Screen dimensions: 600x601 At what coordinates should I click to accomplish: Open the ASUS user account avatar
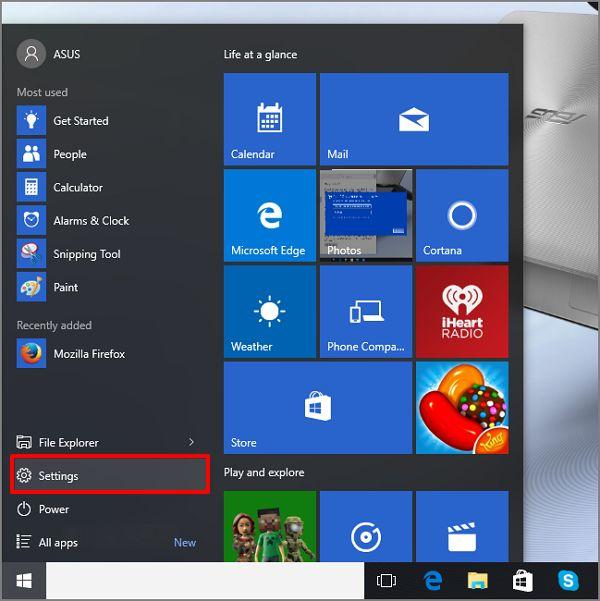coord(31,54)
